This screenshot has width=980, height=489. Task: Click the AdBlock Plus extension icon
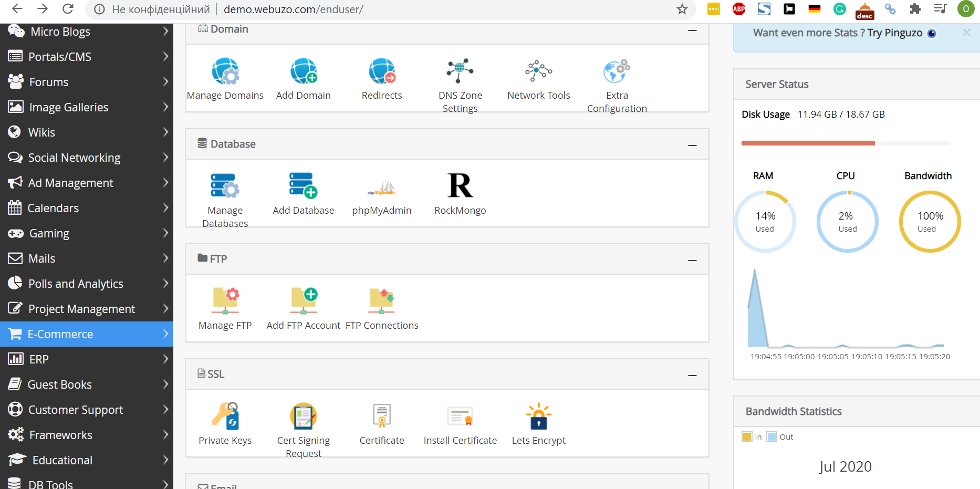[739, 9]
